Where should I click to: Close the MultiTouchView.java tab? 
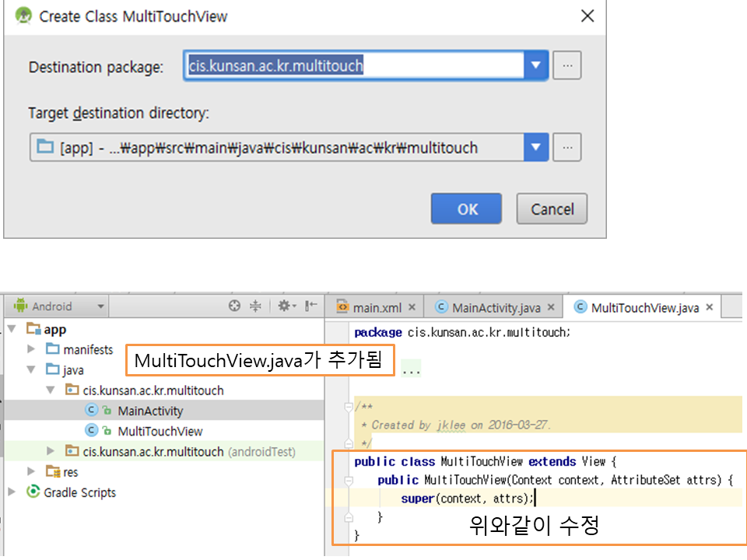[x=709, y=308]
